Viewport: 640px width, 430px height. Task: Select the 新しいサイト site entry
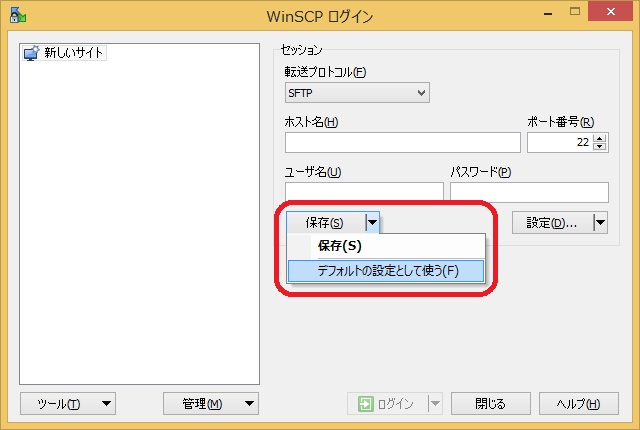pyautogui.click(x=73, y=53)
